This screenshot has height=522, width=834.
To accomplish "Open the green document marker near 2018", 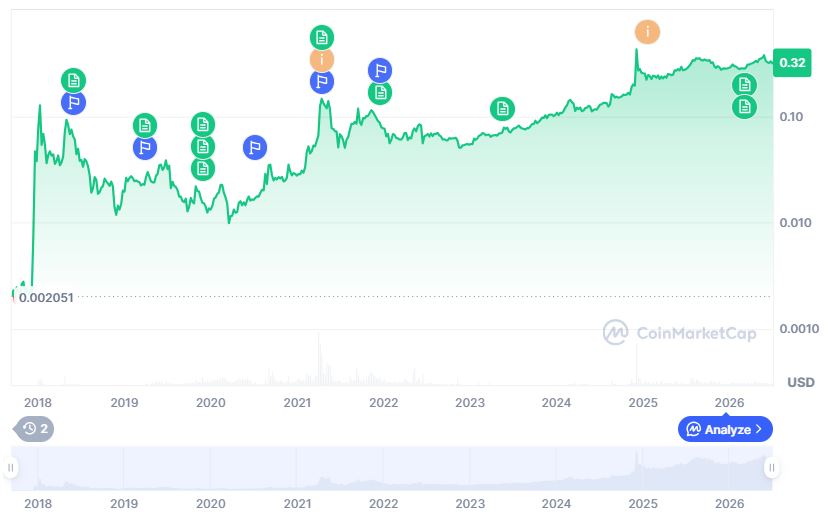I will coord(73,81).
